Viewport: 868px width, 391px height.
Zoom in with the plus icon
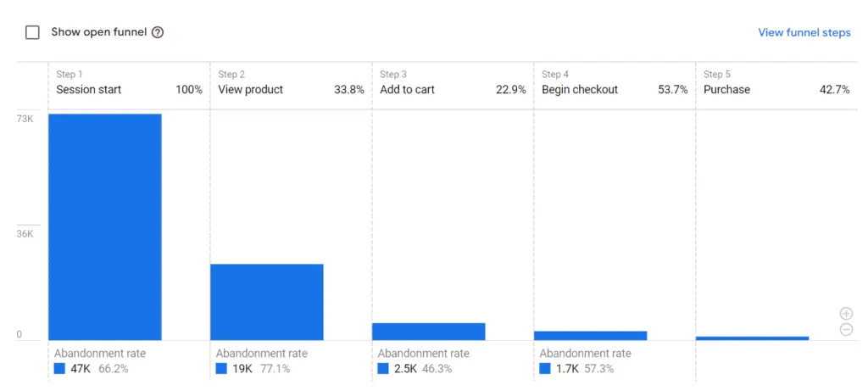click(x=847, y=314)
